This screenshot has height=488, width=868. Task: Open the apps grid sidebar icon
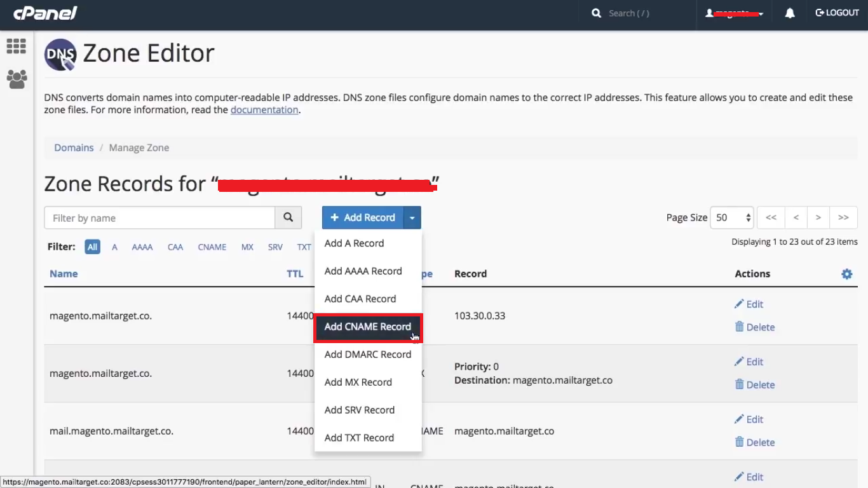(16, 46)
